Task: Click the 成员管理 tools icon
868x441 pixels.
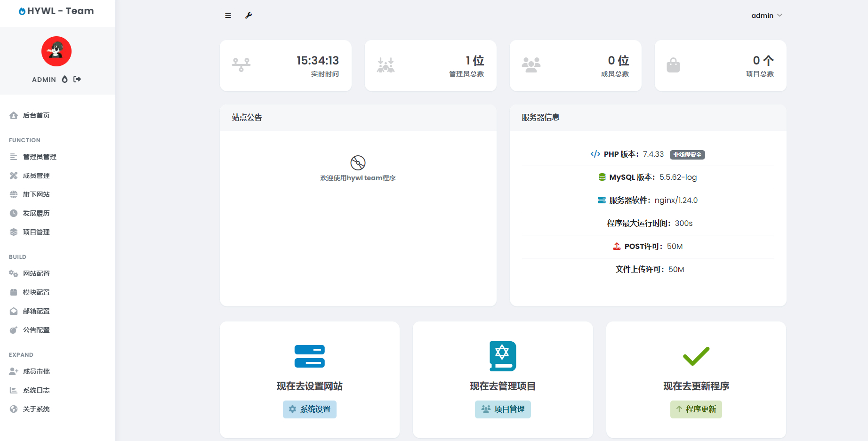Action: [x=13, y=176]
